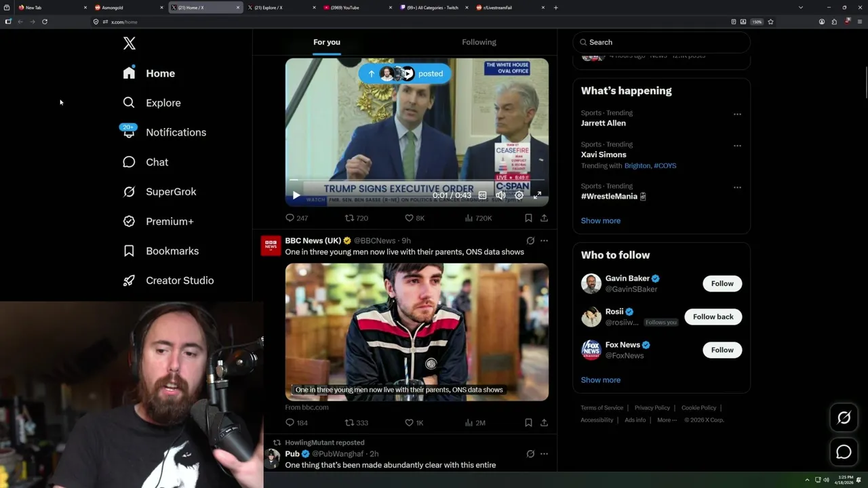Bookmark this page with star icon
The width and height of the screenshot is (868, 488).
coord(770,22)
